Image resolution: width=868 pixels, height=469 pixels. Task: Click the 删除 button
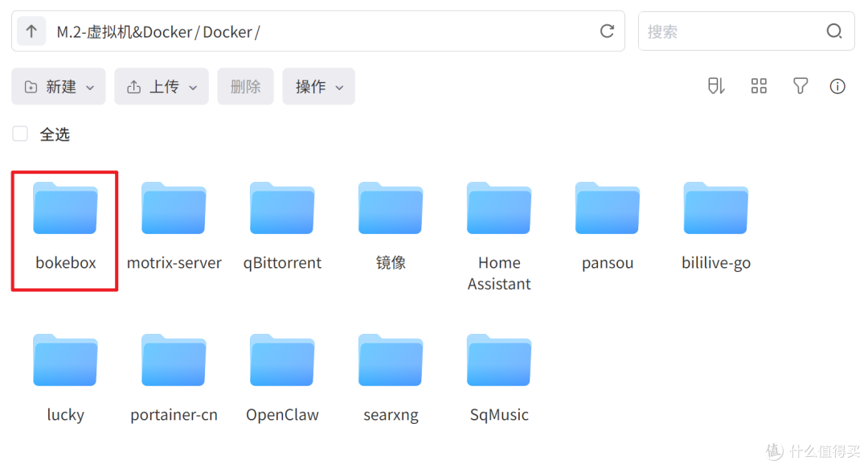(246, 87)
